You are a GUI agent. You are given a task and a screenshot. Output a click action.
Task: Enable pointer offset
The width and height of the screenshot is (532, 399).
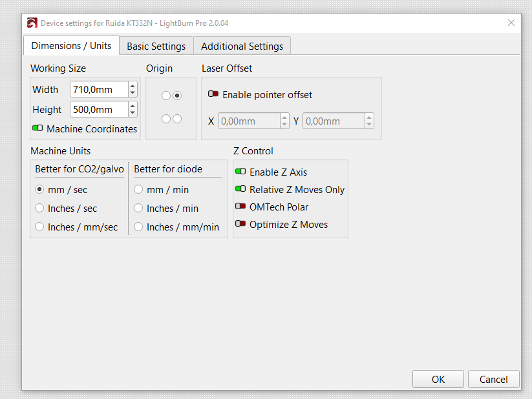tap(213, 94)
